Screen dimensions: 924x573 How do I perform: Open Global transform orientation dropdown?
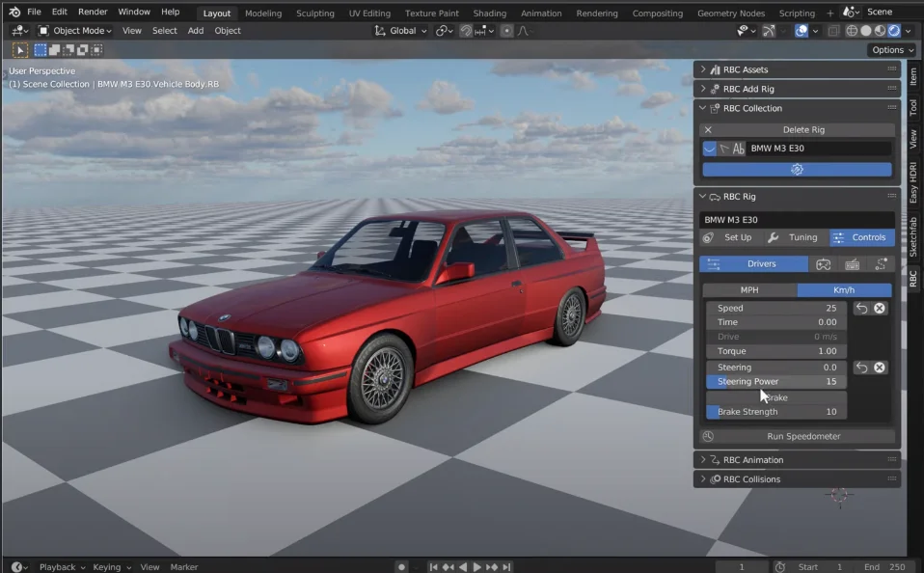click(400, 31)
